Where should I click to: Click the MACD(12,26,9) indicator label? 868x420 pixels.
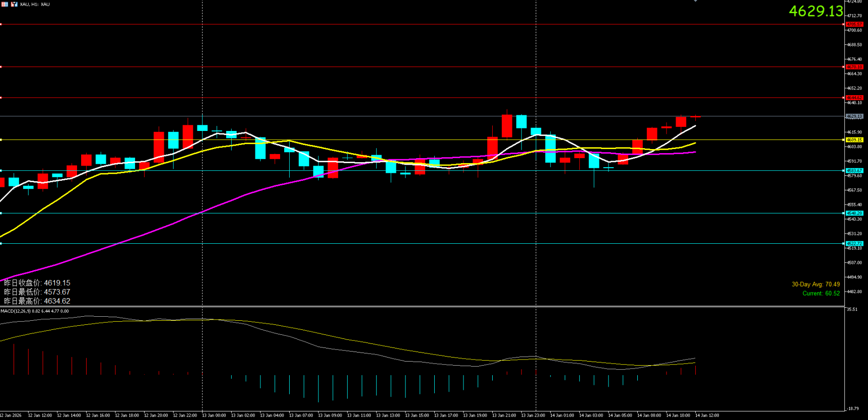34,311
